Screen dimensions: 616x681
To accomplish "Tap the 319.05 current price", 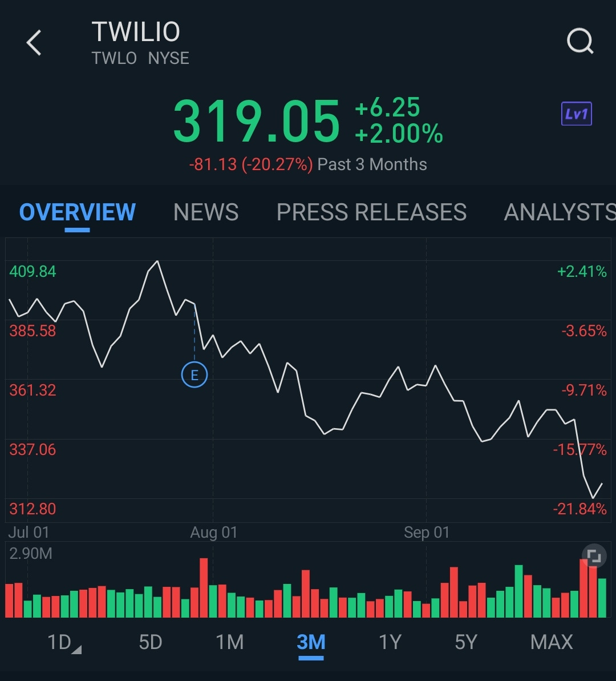I will coord(256,121).
